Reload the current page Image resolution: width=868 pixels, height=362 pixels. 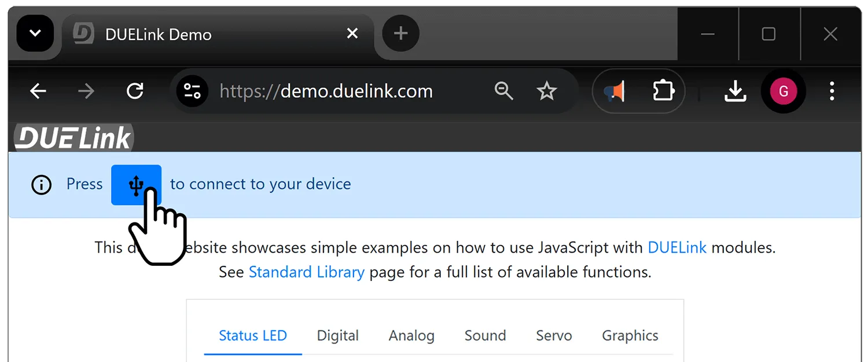coord(135,90)
